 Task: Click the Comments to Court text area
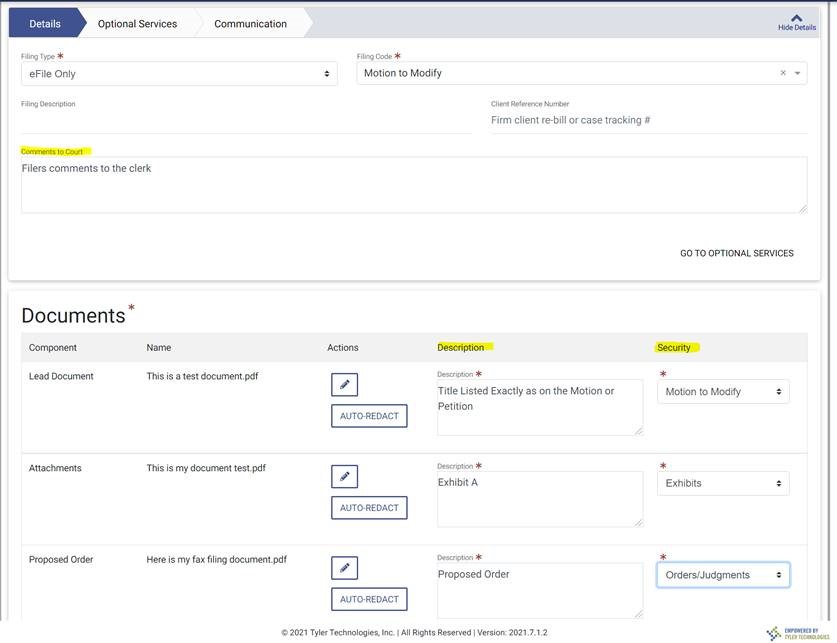coord(414,184)
